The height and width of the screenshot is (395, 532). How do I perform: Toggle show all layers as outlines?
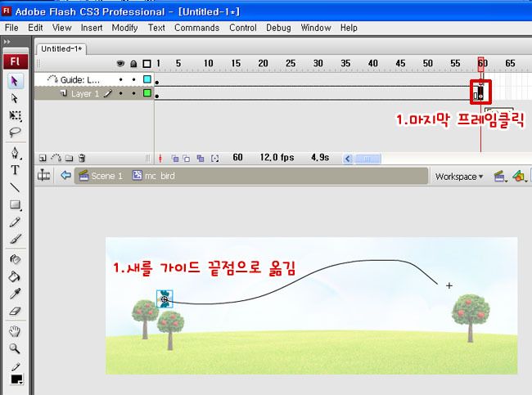(x=147, y=64)
